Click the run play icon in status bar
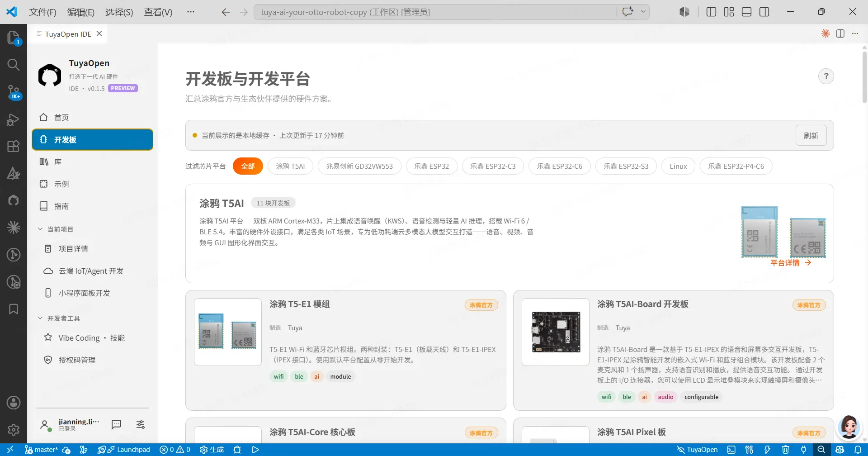 [x=255, y=450]
